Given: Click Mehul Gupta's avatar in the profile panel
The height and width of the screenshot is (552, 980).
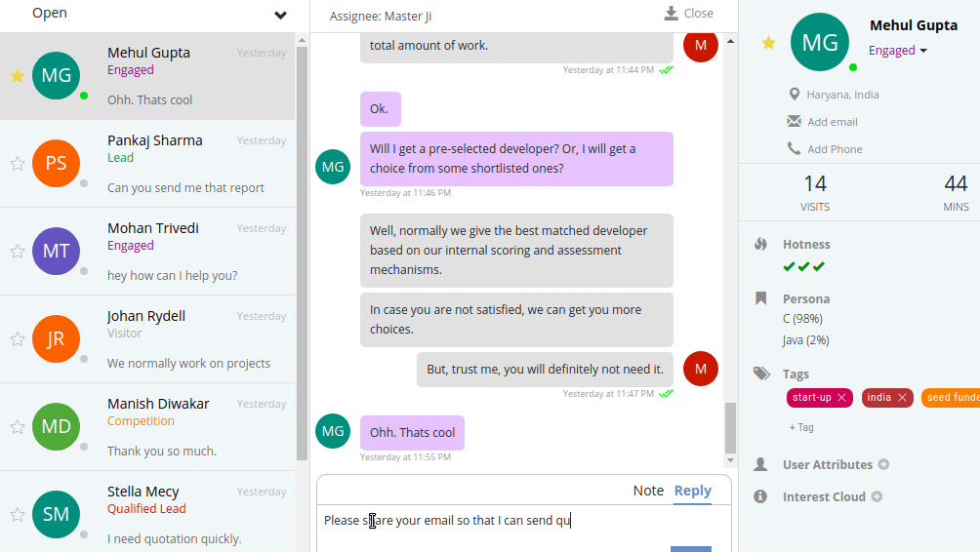Looking at the screenshot, I should pos(820,42).
